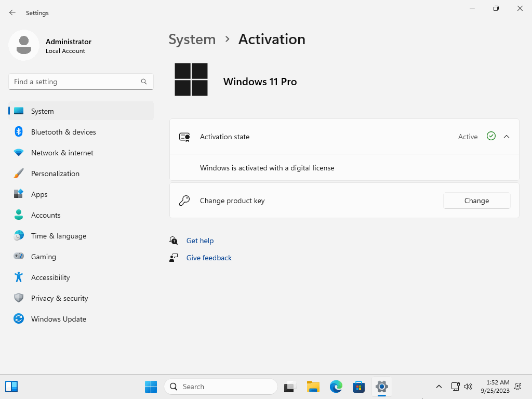Click the Activation state certificate icon
Screen dimensions: 532x399
(184, 137)
